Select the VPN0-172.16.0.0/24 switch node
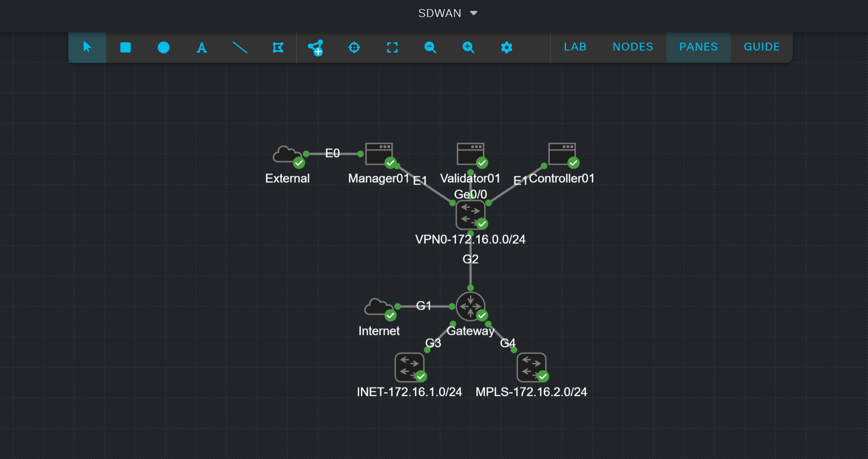 point(471,215)
